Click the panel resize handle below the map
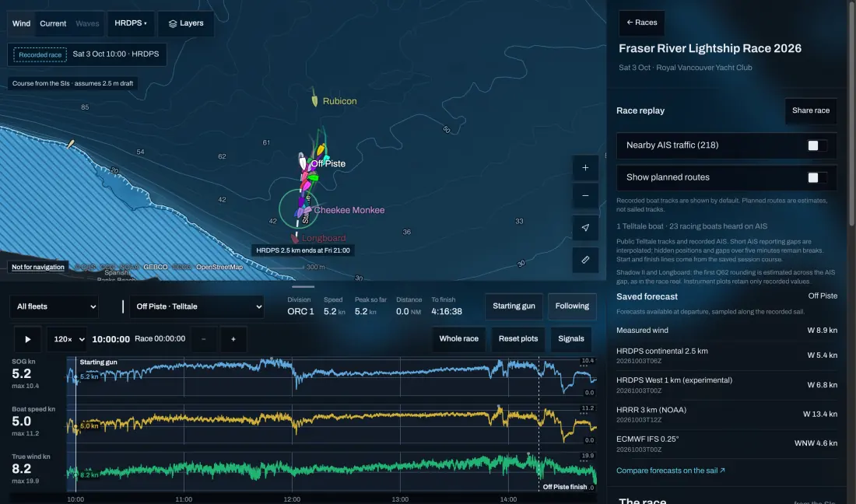Viewport: 856px width, 504px height. [x=303, y=286]
